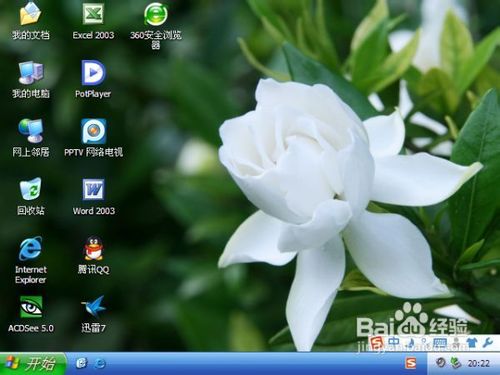Open the IME skin shirt icon
Screen dimensions: 500x375
(x=472, y=342)
